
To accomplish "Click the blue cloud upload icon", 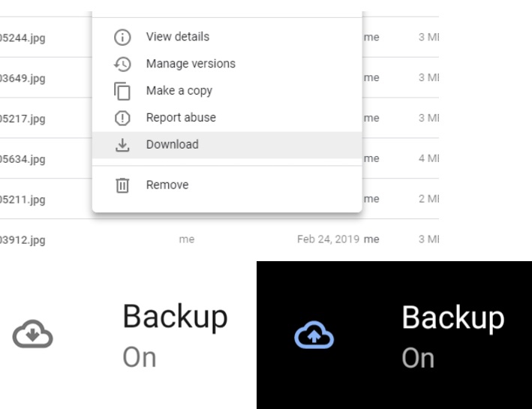I will coord(314,337).
